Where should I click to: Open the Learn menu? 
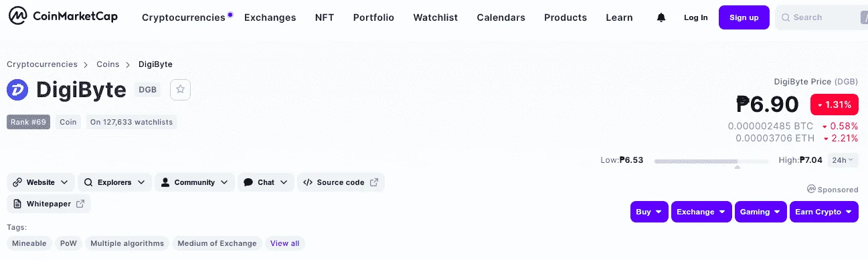pyautogui.click(x=619, y=17)
